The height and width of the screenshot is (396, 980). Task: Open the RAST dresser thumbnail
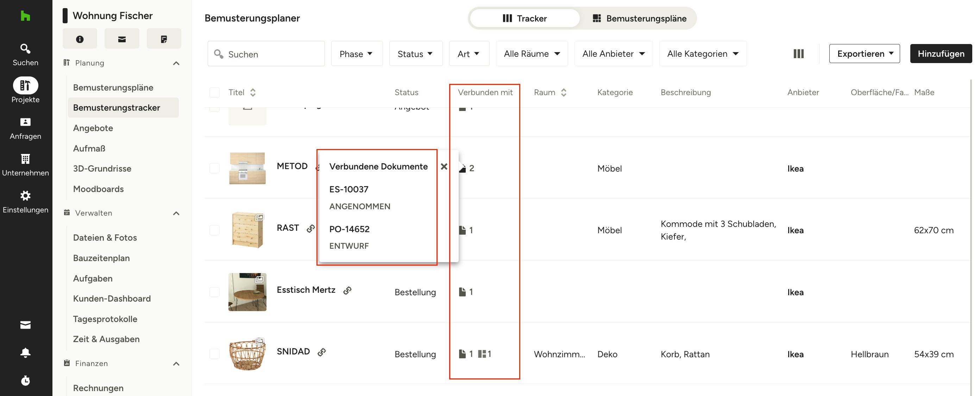[x=247, y=230]
